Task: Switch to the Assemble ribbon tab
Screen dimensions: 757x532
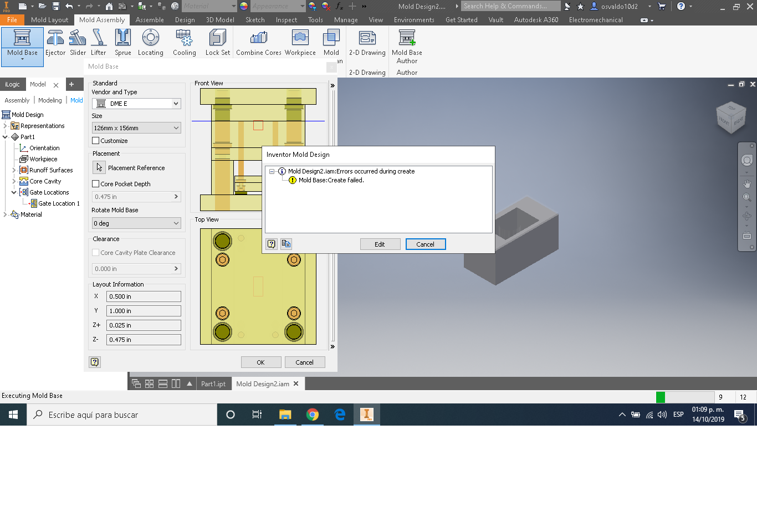Action: (150, 19)
